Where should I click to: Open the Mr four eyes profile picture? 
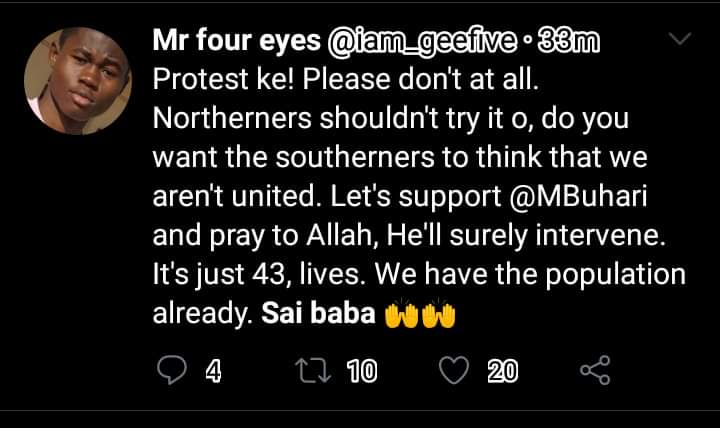[x=78, y=80]
